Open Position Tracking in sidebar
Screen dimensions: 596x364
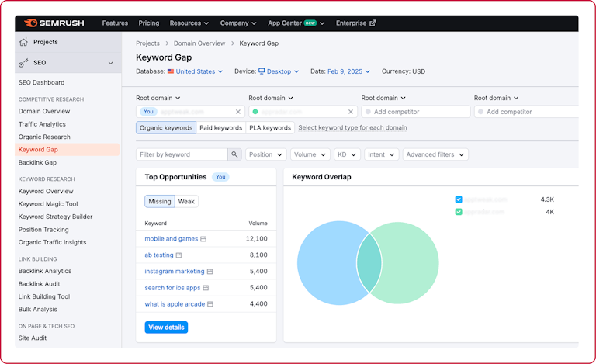pos(43,230)
